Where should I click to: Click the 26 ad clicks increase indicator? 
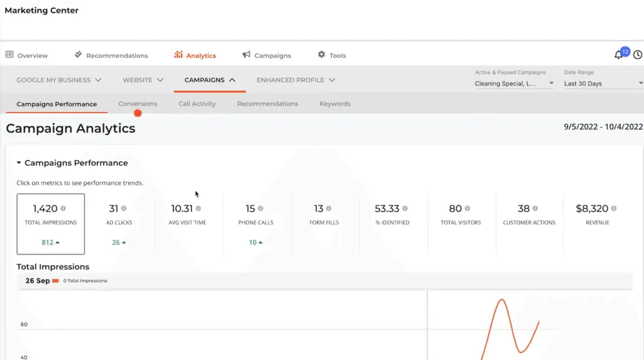[119, 243]
